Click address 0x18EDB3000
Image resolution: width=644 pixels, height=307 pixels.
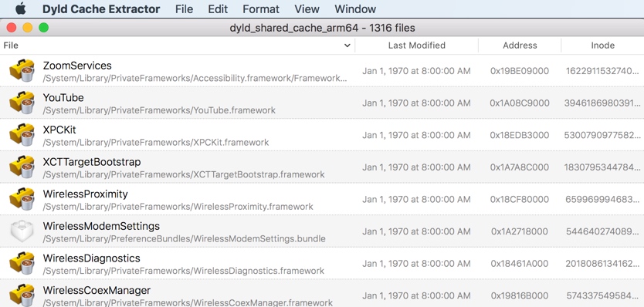520,135
